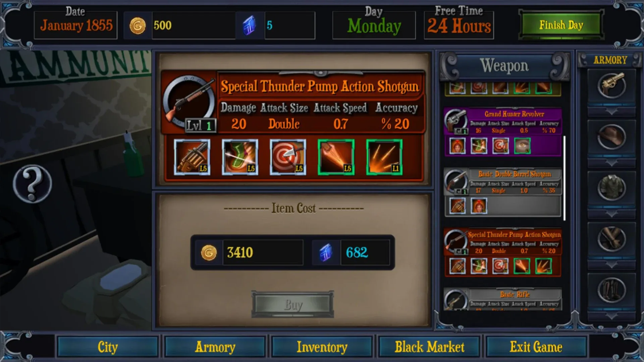Open the cowboy hat armory slot

click(611, 137)
